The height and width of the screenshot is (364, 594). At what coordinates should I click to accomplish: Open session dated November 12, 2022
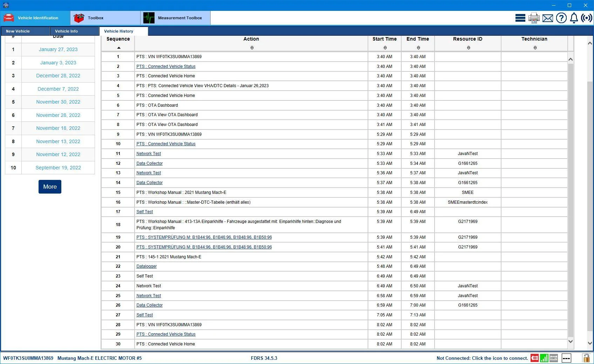pos(58,154)
